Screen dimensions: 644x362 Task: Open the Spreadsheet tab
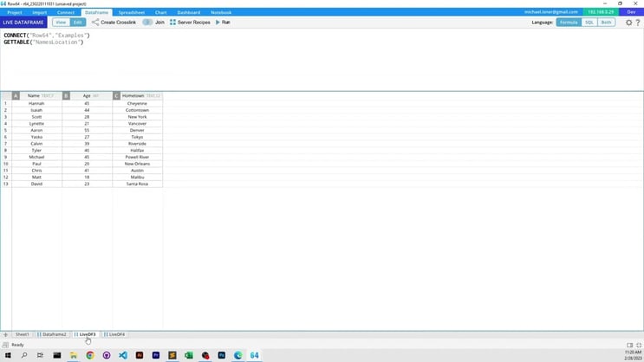(132, 12)
